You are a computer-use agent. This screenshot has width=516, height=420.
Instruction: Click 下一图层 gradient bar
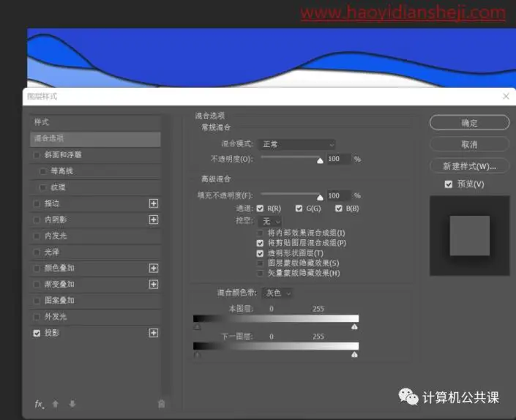coord(276,346)
